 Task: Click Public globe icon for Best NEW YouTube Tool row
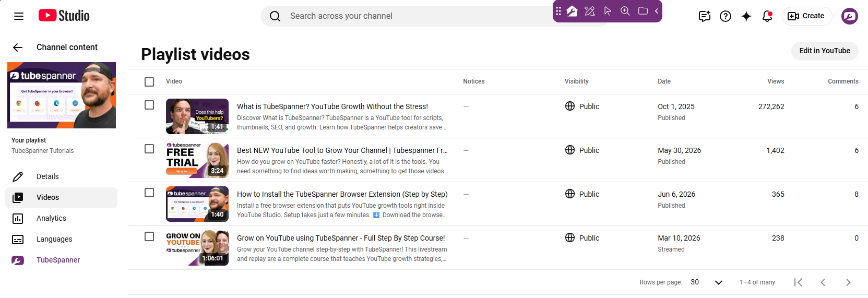pos(570,150)
